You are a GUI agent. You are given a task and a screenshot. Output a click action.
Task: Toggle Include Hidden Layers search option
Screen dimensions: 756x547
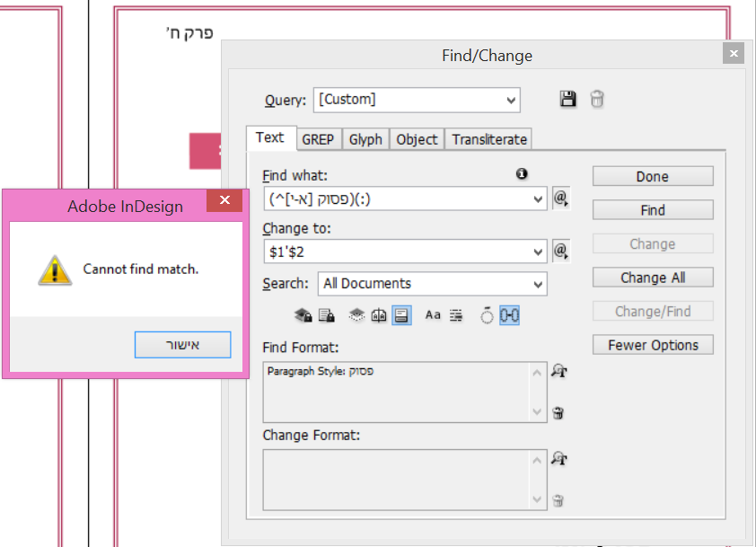coord(356,315)
